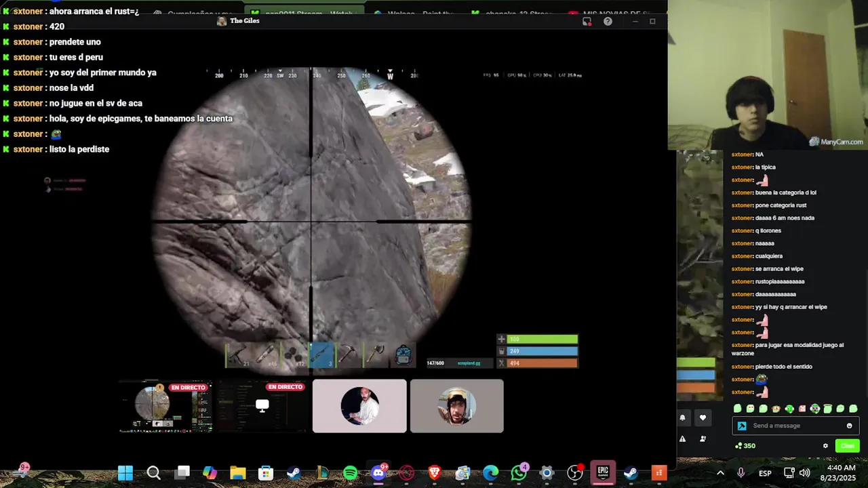This screenshot has width=868, height=488.
Task: Open Copilot from the taskbar
Action: (x=210, y=472)
